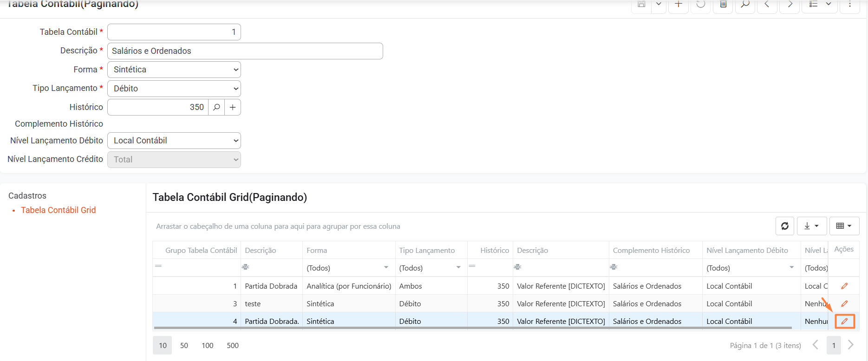
Task: Open the three-dot more options menu
Action: click(849, 5)
